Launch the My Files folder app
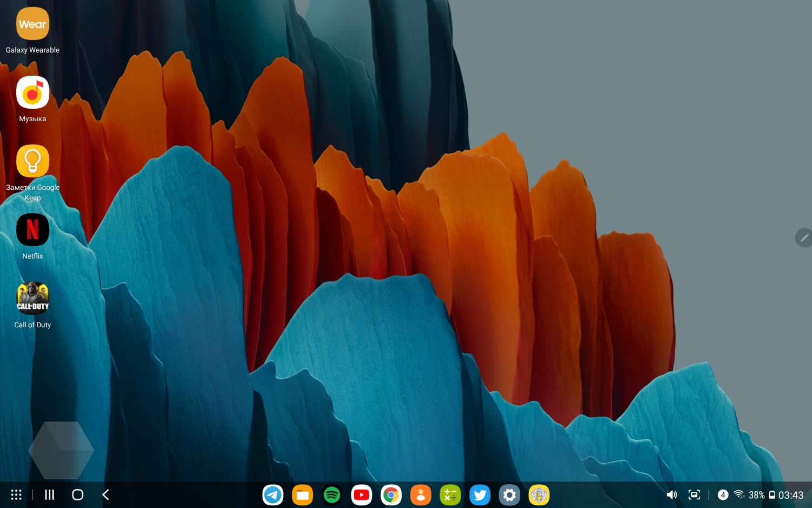 (x=302, y=495)
